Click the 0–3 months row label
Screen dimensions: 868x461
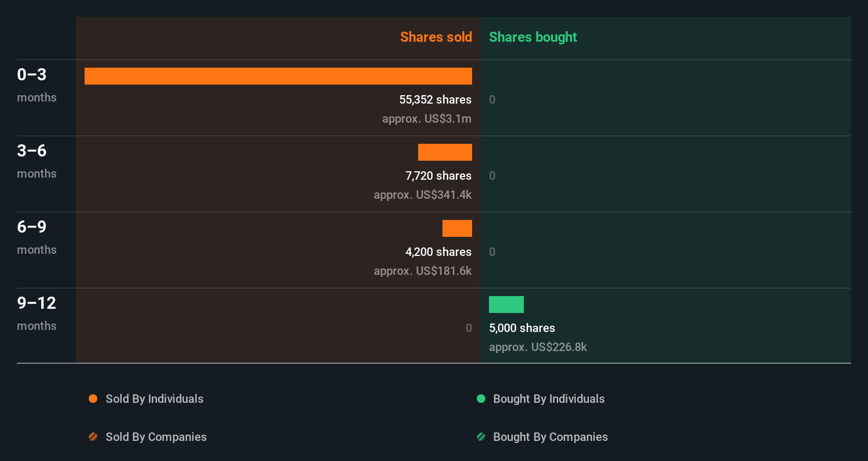click(x=36, y=85)
